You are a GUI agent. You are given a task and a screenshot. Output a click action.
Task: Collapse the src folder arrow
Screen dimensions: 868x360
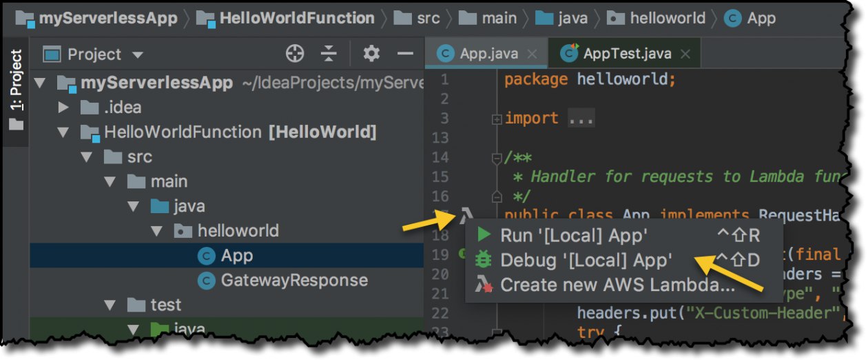click(x=87, y=157)
